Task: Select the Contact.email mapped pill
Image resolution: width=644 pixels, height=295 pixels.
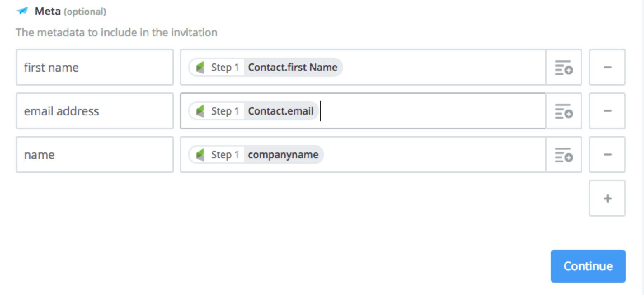Action: tap(280, 111)
